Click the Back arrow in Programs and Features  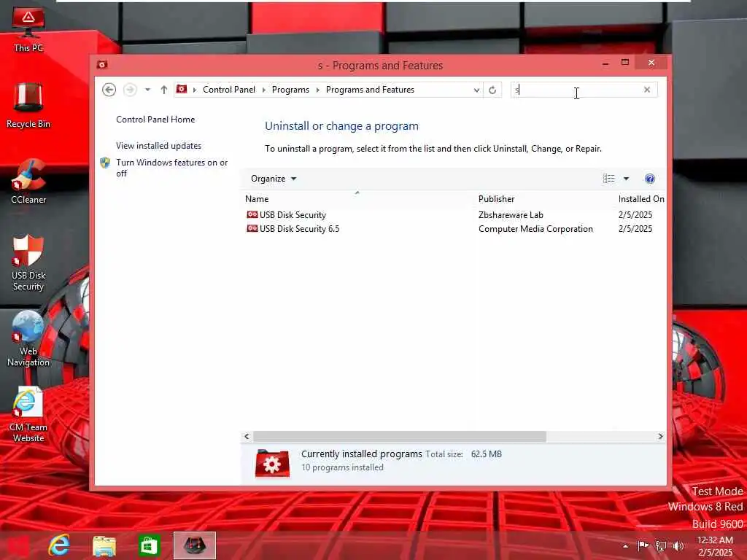[x=109, y=90]
